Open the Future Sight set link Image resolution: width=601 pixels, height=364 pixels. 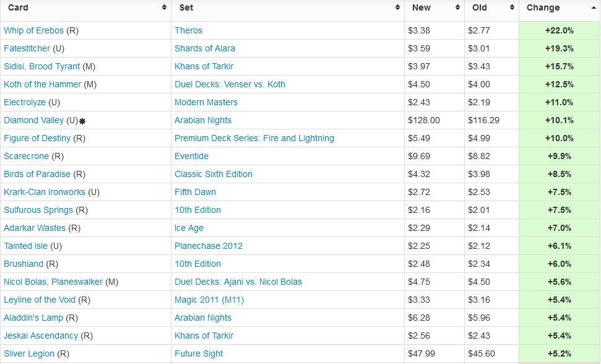pyautogui.click(x=199, y=353)
